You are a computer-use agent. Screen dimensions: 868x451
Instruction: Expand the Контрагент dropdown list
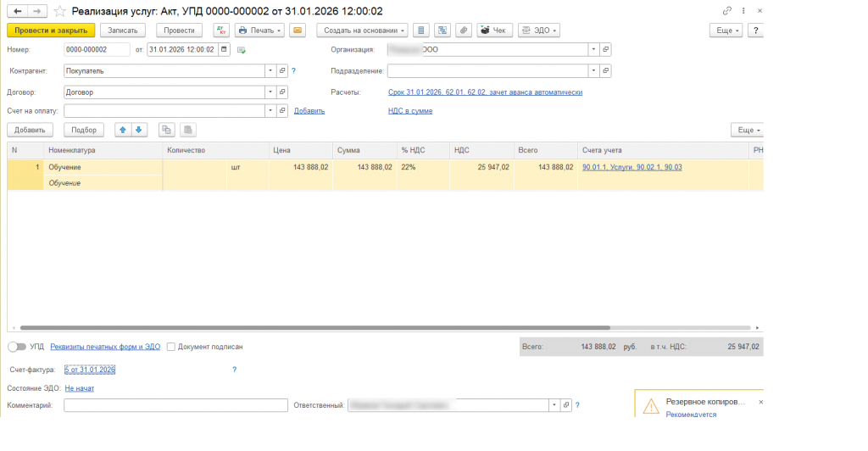[270, 71]
